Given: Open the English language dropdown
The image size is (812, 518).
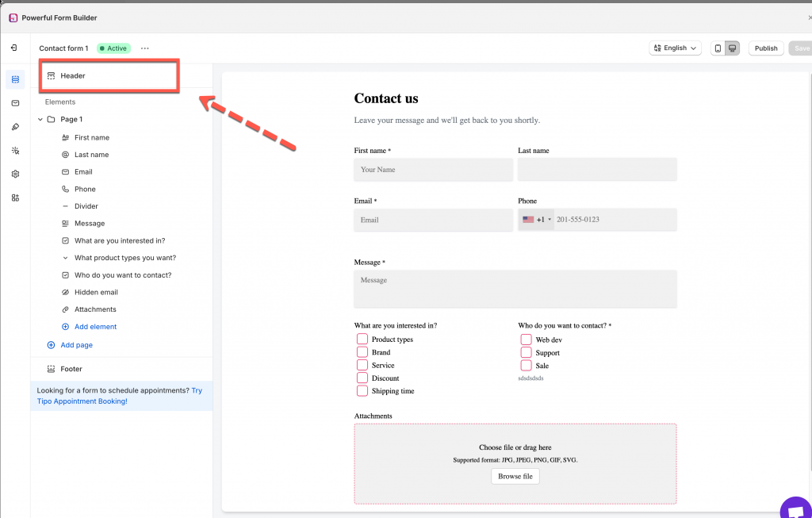Looking at the screenshot, I should tap(675, 48).
